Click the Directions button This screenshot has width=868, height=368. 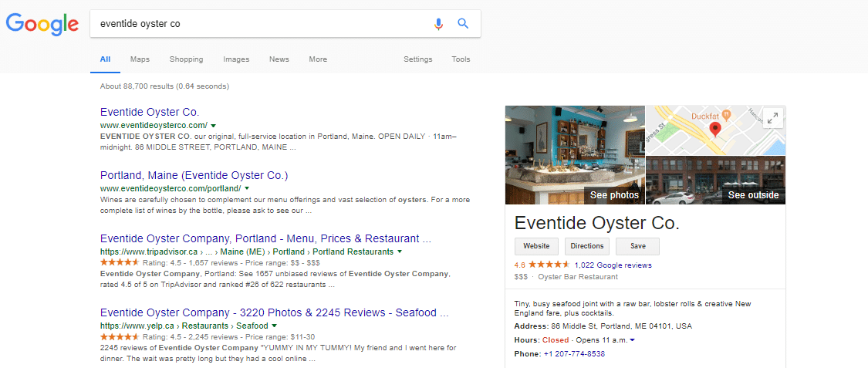[587, 246]
